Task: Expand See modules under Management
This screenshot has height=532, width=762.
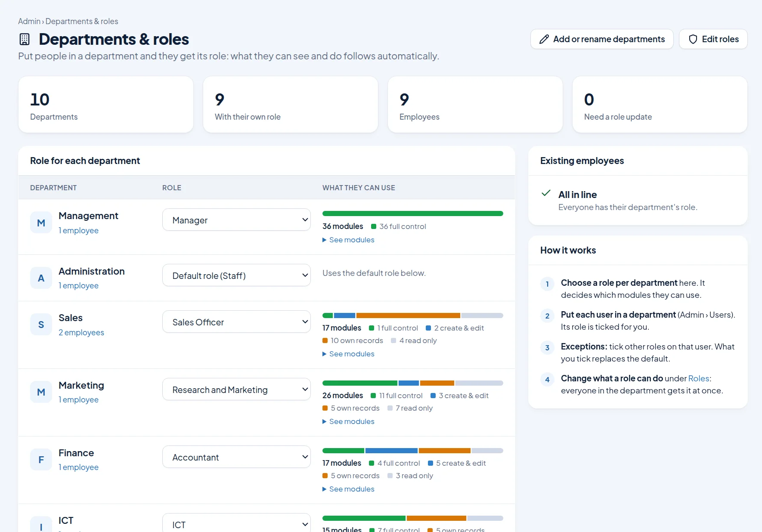Action: tap(348, 240)
